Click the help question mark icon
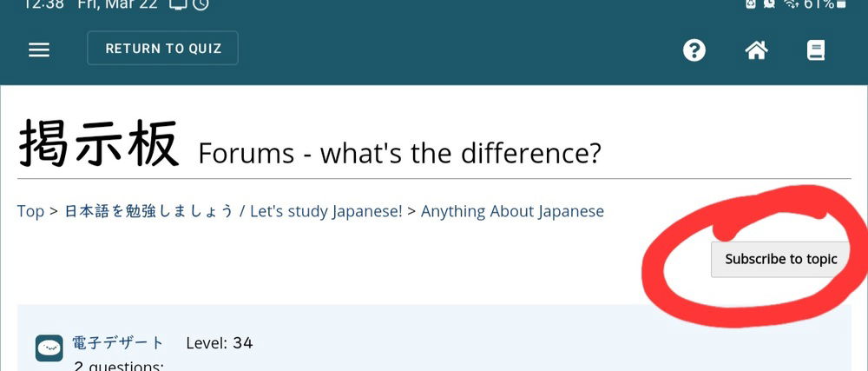Image resolution: width=868 pixels, height=371 pixels. point(694,50)
